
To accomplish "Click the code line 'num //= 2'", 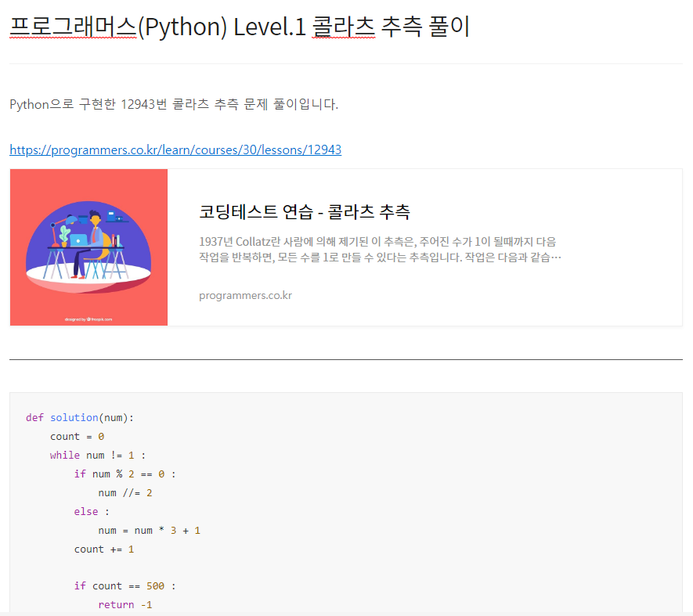I will 125,493.
